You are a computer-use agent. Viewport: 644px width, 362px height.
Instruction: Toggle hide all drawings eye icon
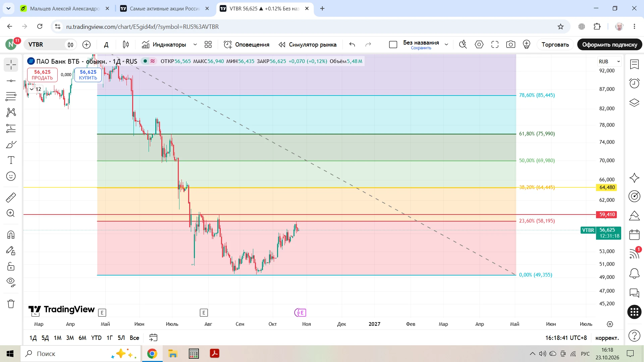tap(11, 283)
